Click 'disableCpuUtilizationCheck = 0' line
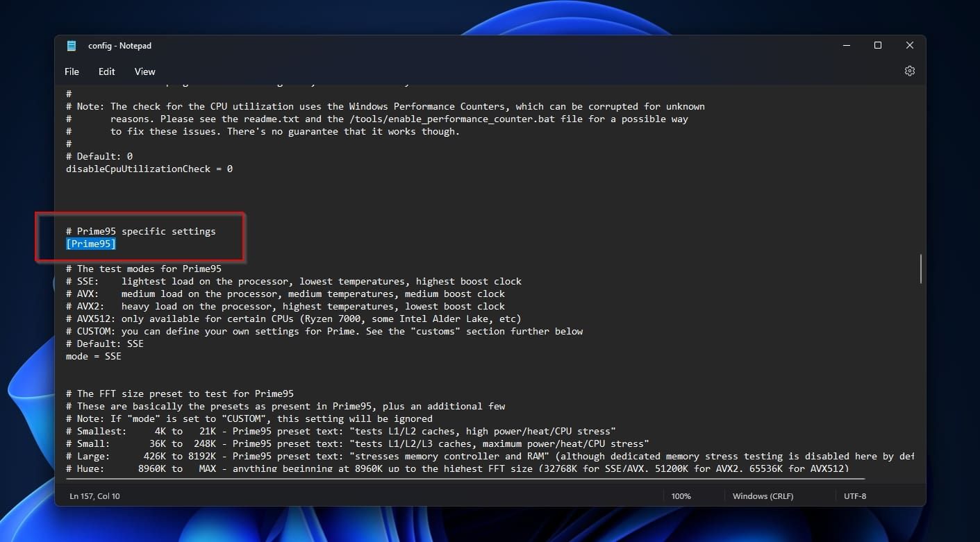 [149, 169]
